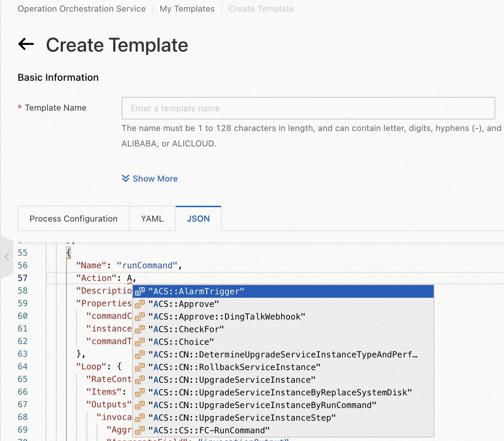
Task: Click the icon beside "ACS::CN::UpgradeServiceInstance"
Action: 140,380
